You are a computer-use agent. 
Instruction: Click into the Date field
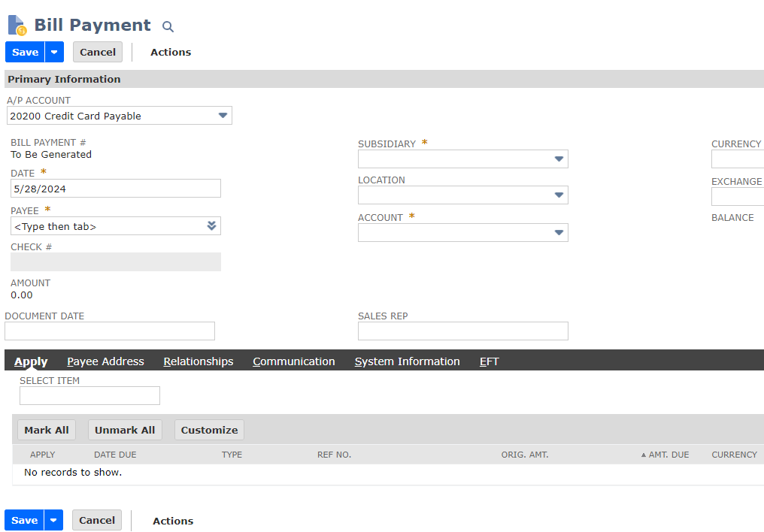(x=115, y=189)
